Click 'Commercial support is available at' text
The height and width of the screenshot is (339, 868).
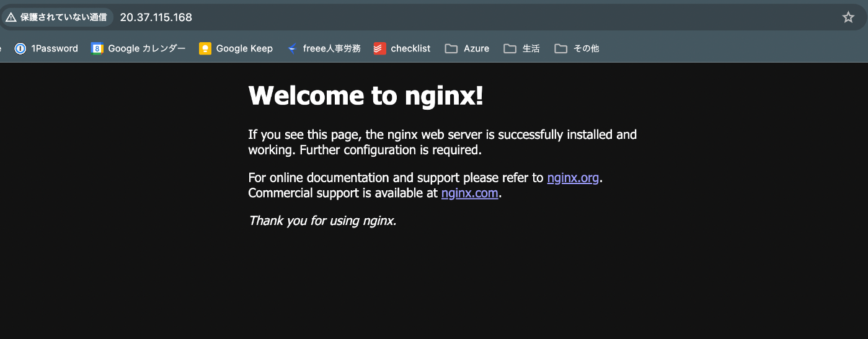(x=343, y=193)
